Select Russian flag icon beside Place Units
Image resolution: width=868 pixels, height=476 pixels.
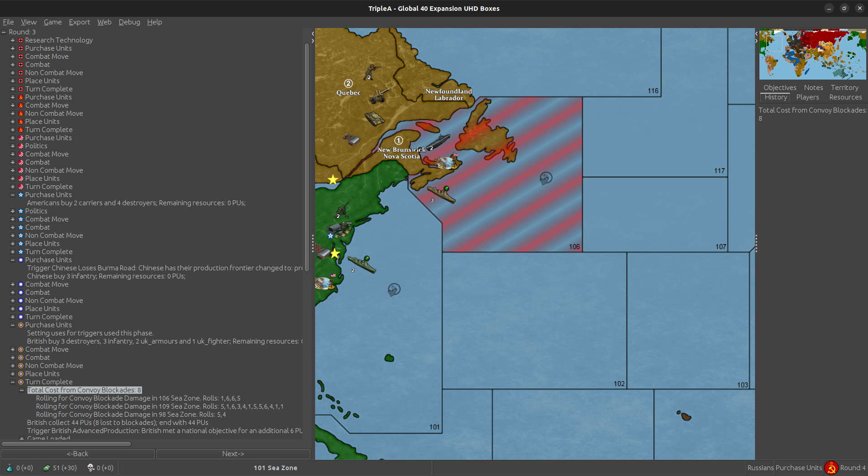21,122
